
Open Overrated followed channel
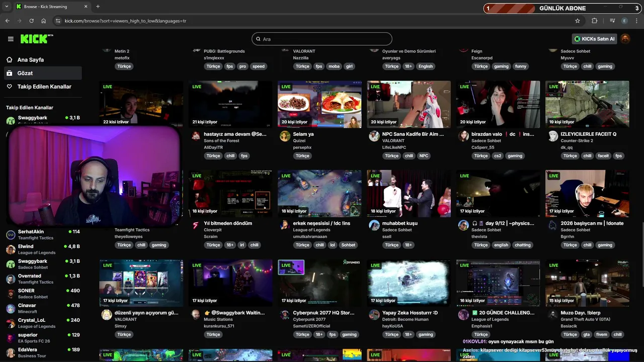coord(43,279)
